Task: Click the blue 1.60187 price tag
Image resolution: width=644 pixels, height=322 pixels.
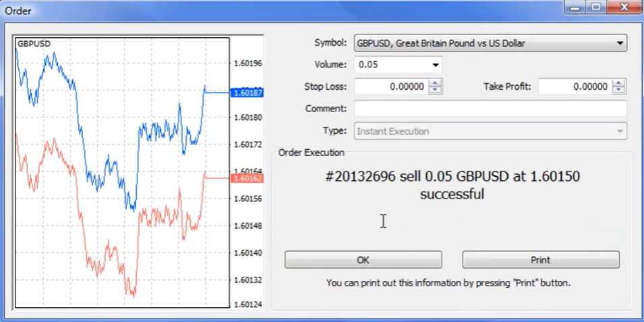Action: 246,92
